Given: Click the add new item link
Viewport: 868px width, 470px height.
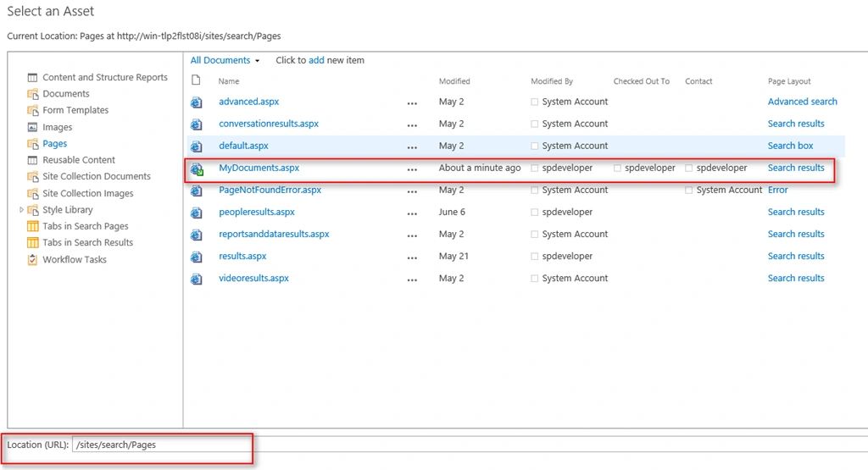Looking at the screenshot, I should pos(316,60).
